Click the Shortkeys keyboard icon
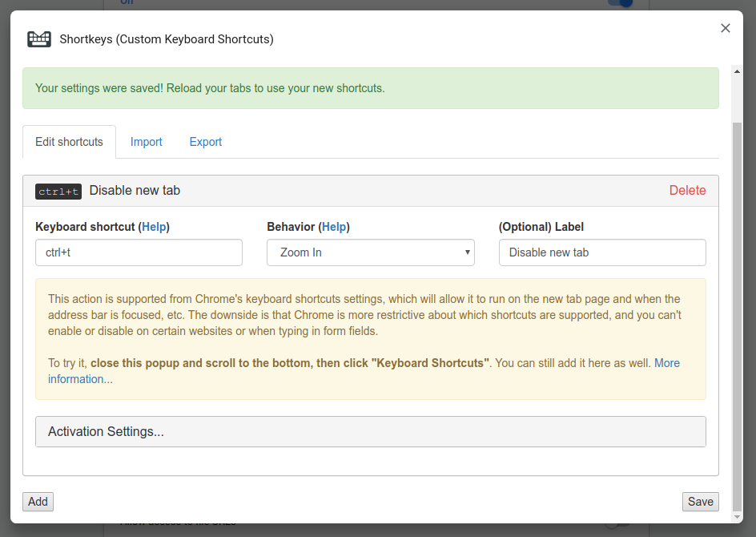 click(x=39, y=39)
